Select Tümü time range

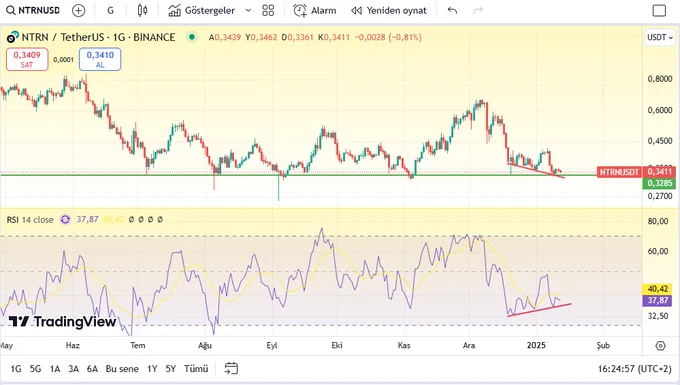pos(196,369)
